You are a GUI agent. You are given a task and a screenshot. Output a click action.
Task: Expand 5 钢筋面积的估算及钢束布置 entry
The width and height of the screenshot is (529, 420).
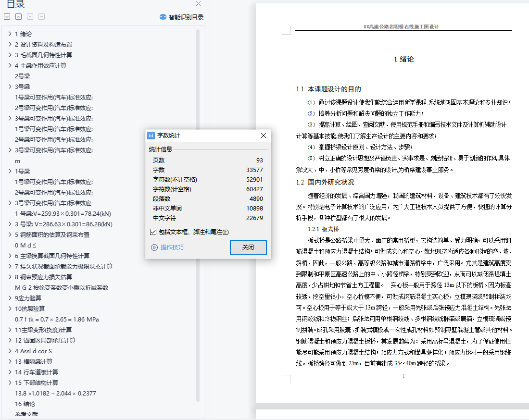click(x=10, y=235)
